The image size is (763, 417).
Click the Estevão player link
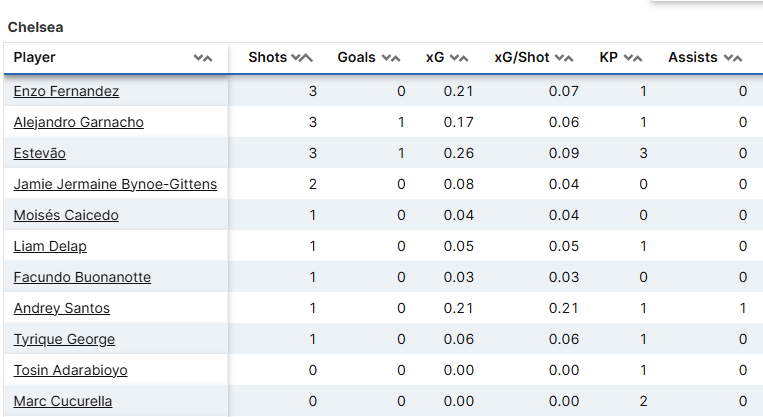coord(40,153)
